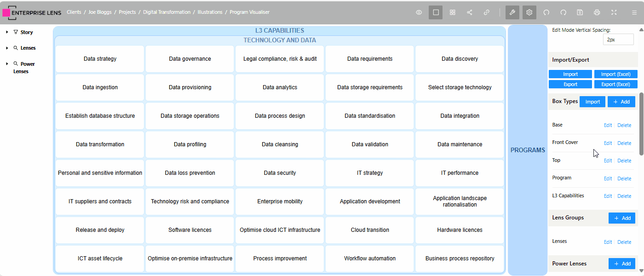Open the gear settings icon
Viewport: 644px width, 276px height.
coord(529,12)
